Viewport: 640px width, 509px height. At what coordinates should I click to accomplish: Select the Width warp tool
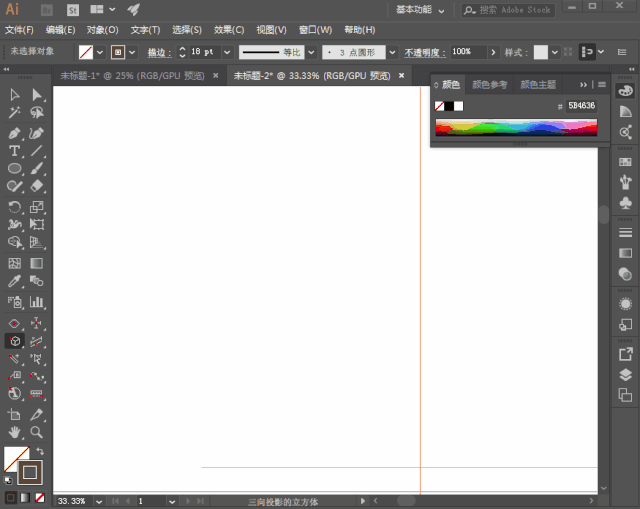[x=15, y=224]
